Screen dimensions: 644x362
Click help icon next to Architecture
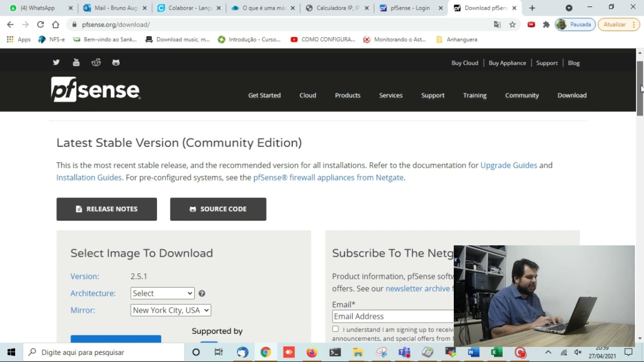202,293
